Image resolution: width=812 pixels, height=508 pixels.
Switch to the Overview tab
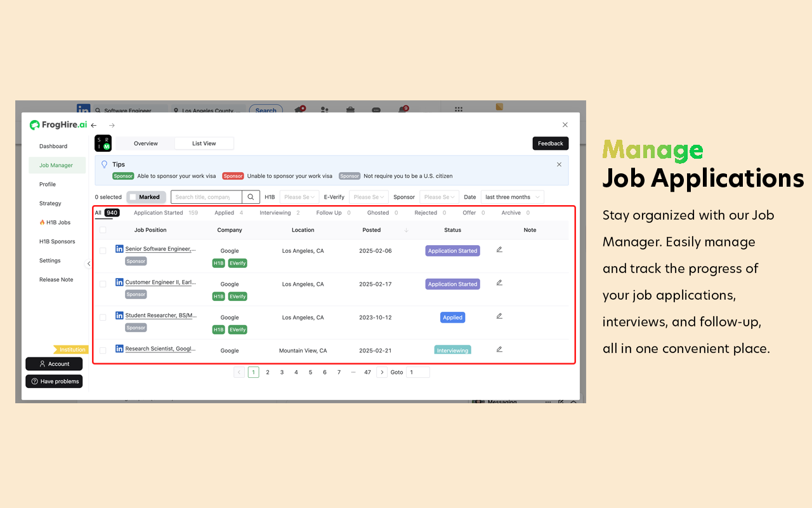coord(145,143)
